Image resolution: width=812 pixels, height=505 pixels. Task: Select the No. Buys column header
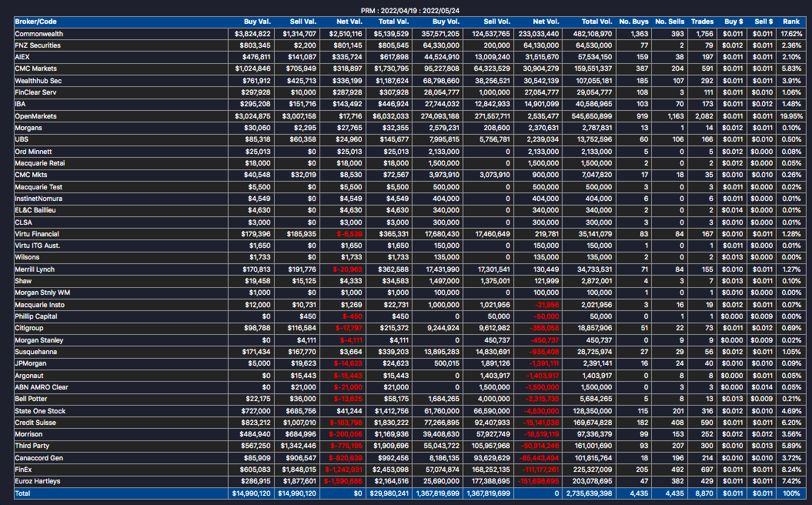(634, 22)
